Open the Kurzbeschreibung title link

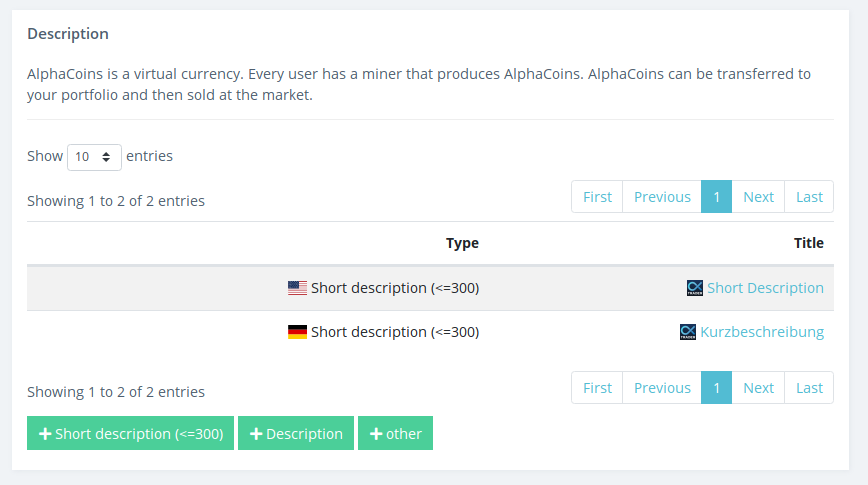coord(762,332)
